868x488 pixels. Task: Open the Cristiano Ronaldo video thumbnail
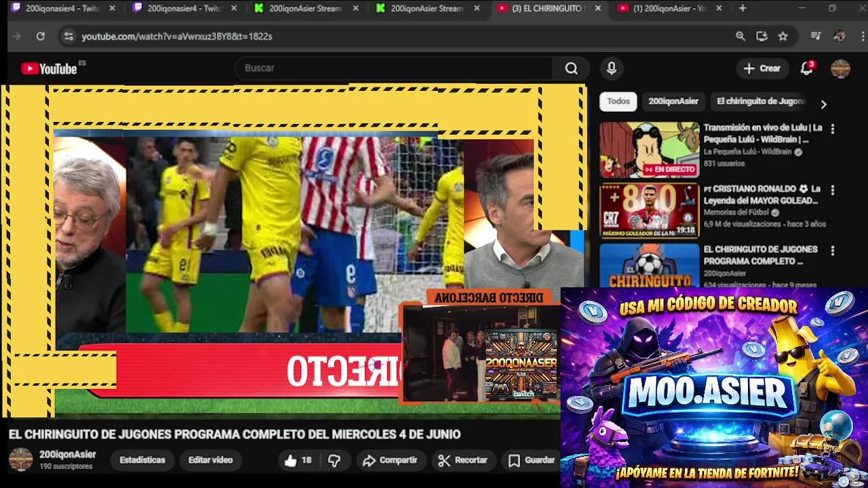pos(649,211)
